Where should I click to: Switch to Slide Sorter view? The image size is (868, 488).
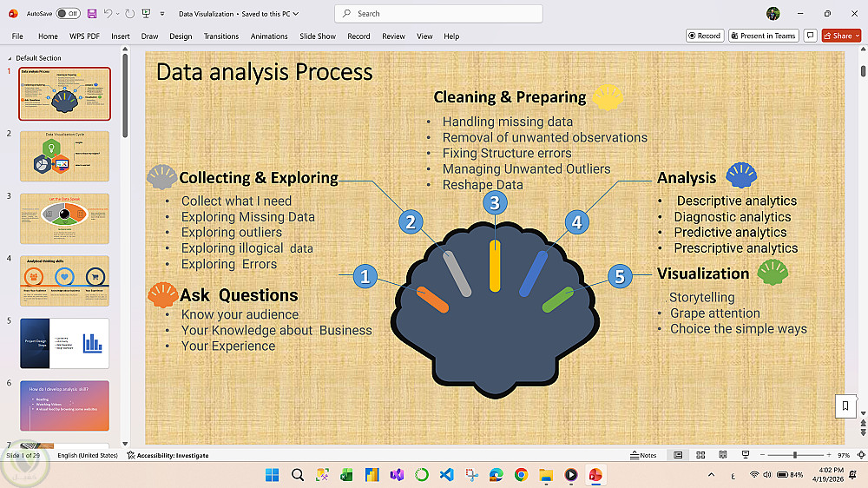(x=700, y=455)
